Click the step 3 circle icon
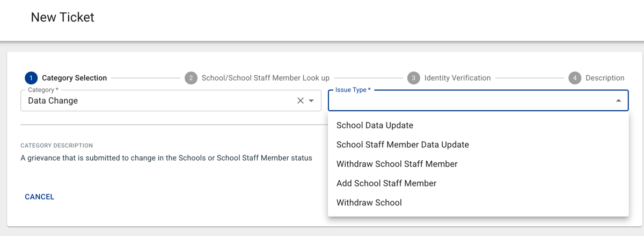Screen dimensions: 644x236 [x=413, y=78]
